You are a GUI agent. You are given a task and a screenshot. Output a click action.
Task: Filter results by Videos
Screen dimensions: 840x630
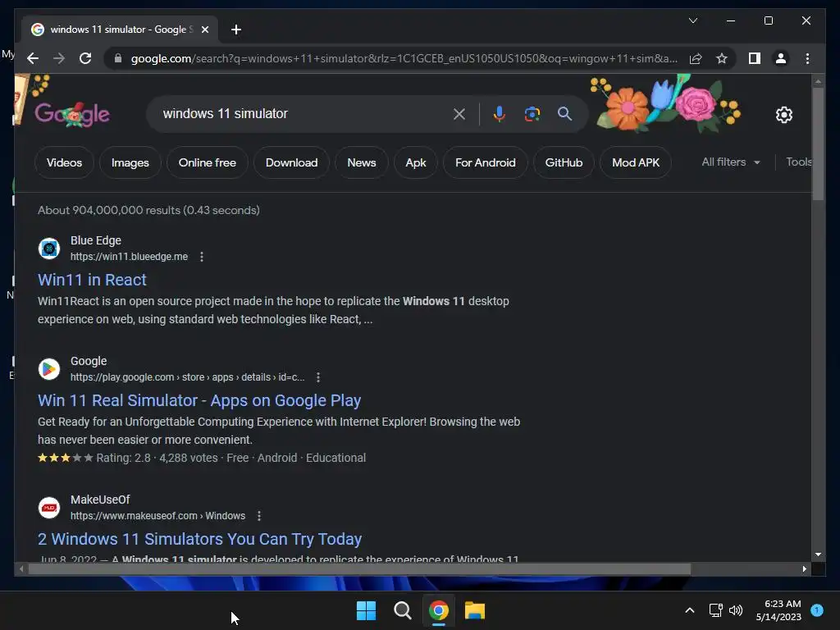tap(64, 162)
